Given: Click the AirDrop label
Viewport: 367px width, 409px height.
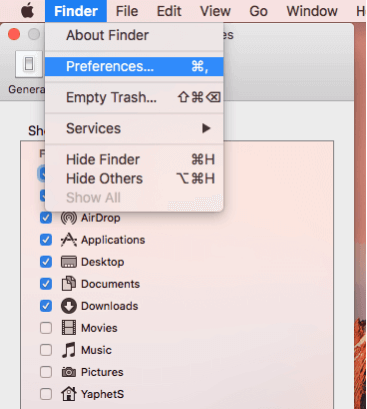Looking at the screenshot, I should pyautogui.click(x=101, y=218).
